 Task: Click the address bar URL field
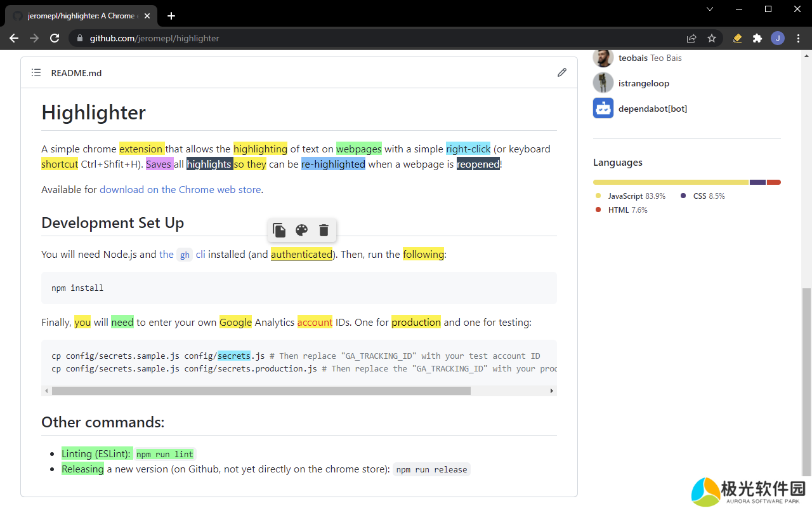point(381,38)
